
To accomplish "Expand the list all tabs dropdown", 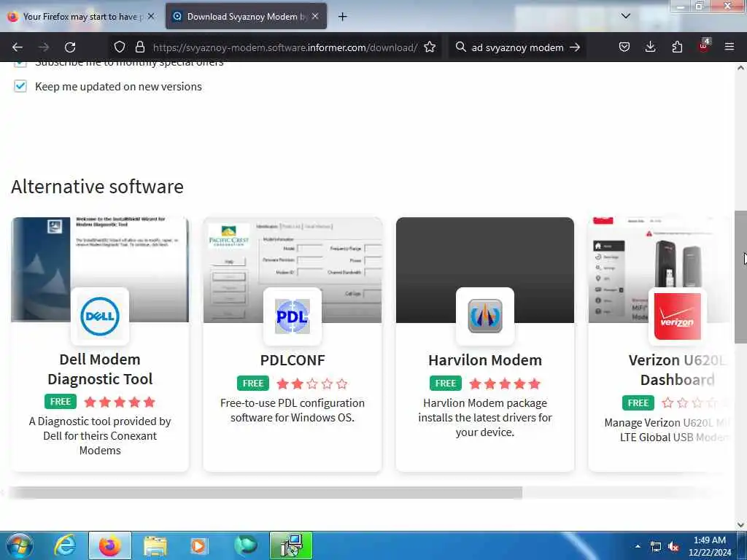I will point(625,16).
